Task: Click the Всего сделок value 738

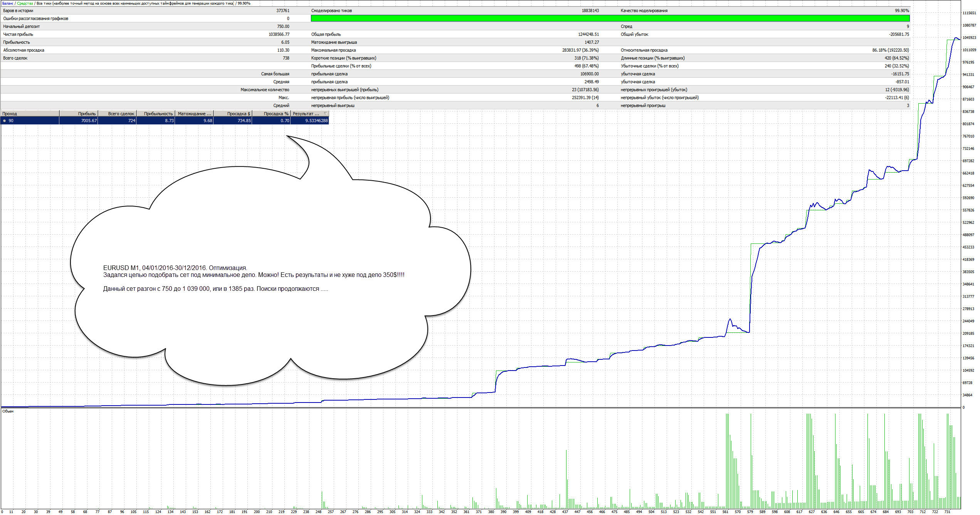Action: 286,58
